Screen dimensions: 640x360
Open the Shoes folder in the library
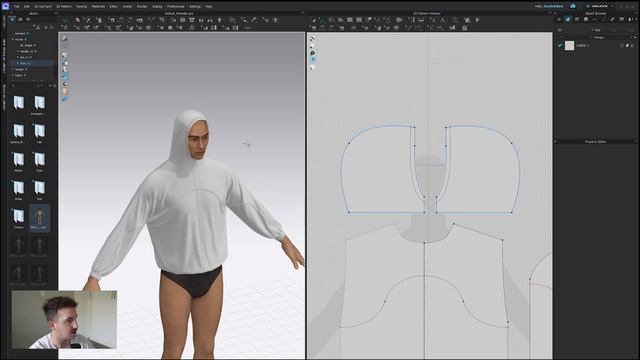(x=18, y=189)
